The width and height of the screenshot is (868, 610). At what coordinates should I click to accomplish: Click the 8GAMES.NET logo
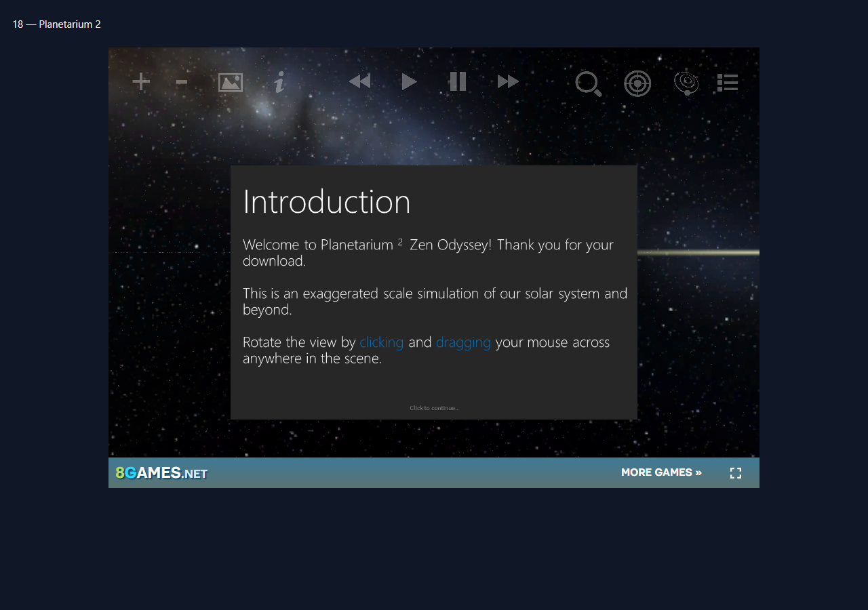pos(161,473)
